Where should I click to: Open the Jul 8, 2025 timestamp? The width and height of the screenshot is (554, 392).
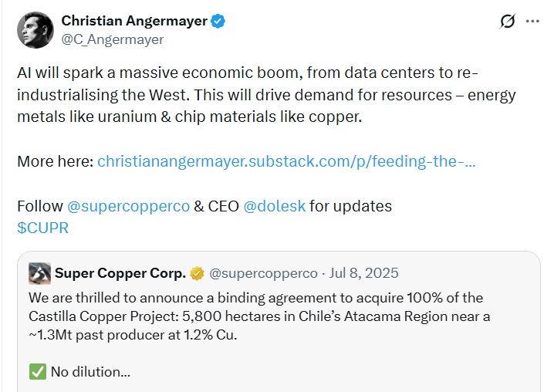[366, 273]
